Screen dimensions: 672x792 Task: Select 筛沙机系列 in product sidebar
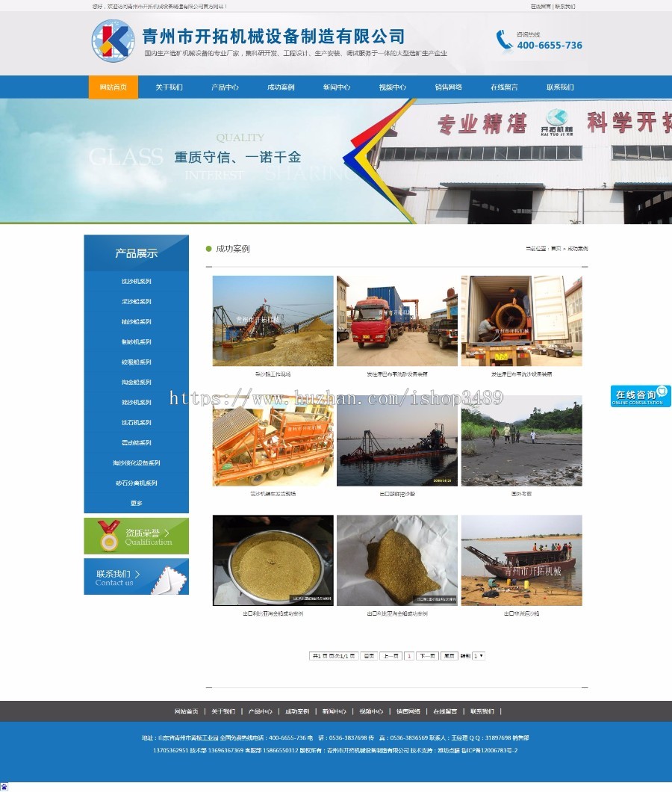click(x=137, y=403)
